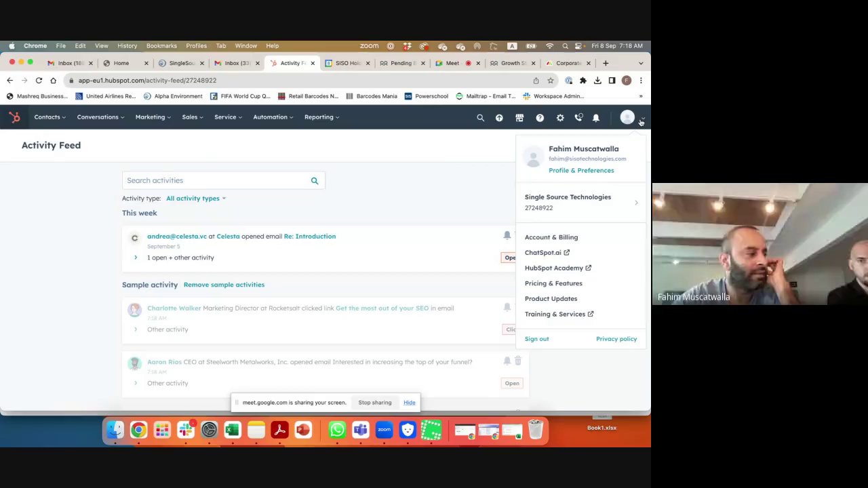Expand the Marketing navigation dropdown
The image size is (868, 488).
click(153, 117)
